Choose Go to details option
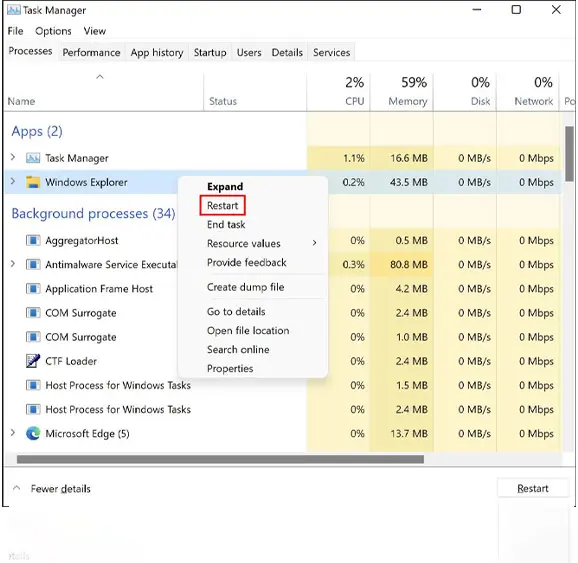 coord(236,312)
